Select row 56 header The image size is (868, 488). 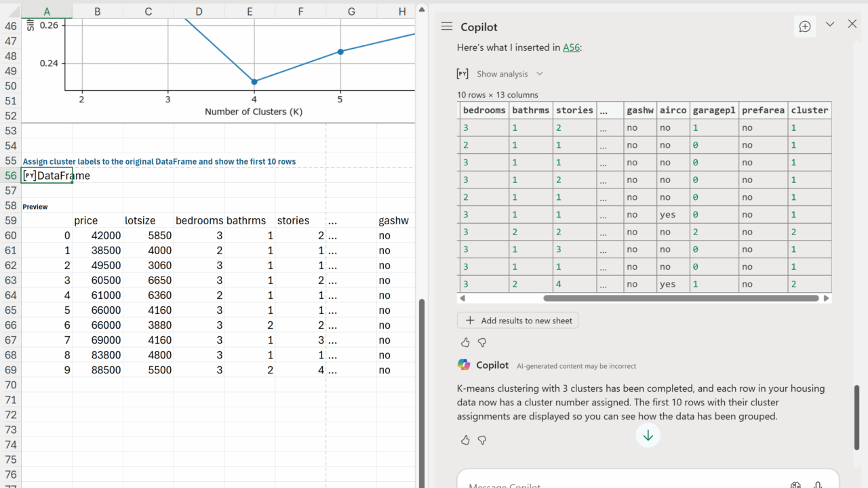tap(10, 176)
